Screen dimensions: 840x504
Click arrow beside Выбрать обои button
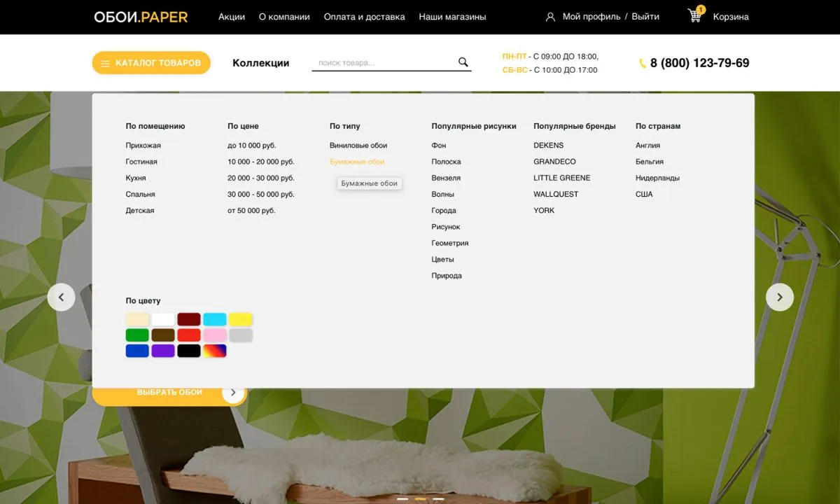tap(233, 393)
